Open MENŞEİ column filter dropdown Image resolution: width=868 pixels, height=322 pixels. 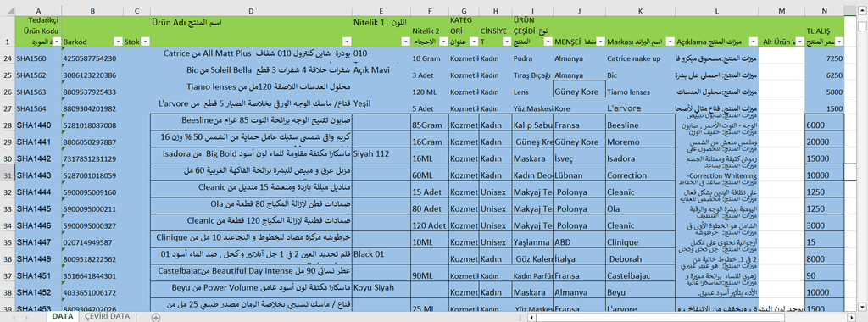coord(600,42)
